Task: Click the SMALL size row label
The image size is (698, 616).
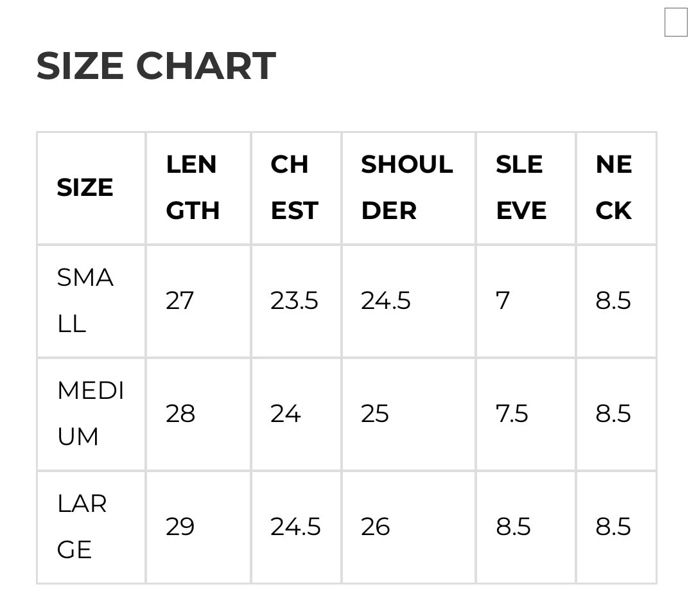Action: point(85,301)
